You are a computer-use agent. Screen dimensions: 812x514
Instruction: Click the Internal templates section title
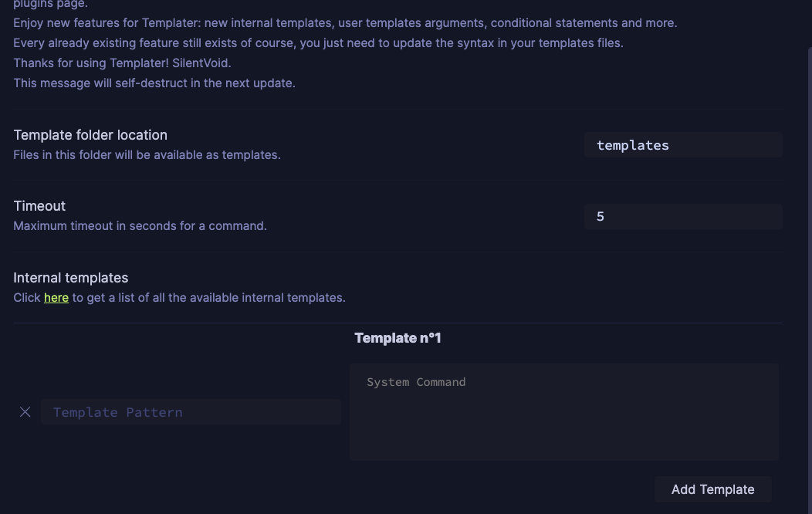coord(70,277)
